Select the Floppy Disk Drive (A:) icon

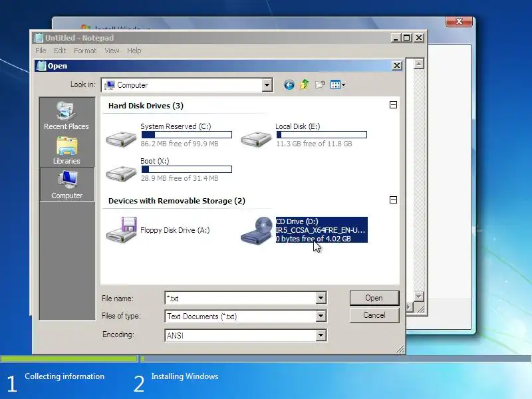121,229
